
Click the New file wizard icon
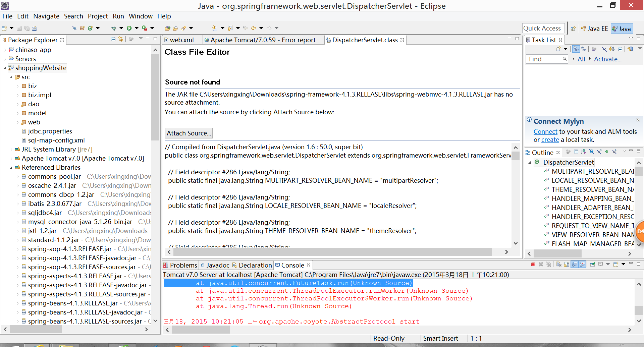(x=4, y=28)
